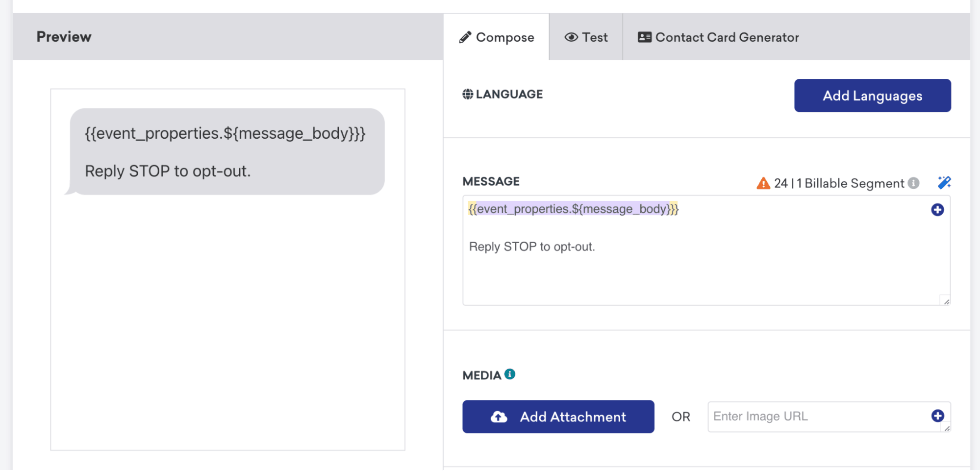Screen dimensions: 980x471
Task: Click the MEDIA info icon
Action: click(510, 374)
